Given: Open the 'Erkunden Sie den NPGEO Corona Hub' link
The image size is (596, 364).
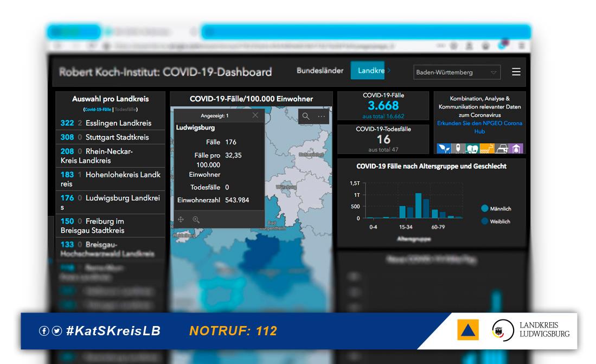Looking at the screenshot, I should (x=480, y=127).
